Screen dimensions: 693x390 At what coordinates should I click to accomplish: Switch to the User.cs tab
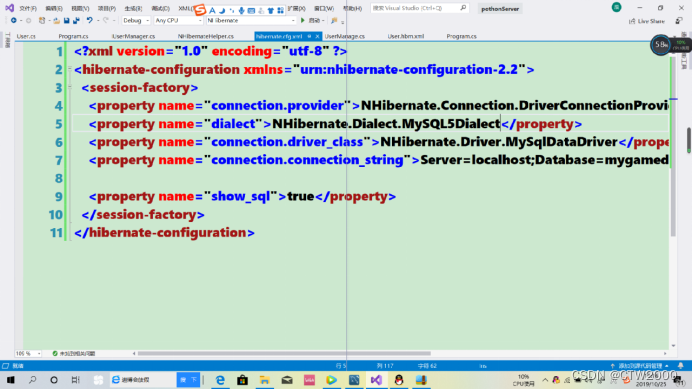pyautogui.click(x=26, y=36)
